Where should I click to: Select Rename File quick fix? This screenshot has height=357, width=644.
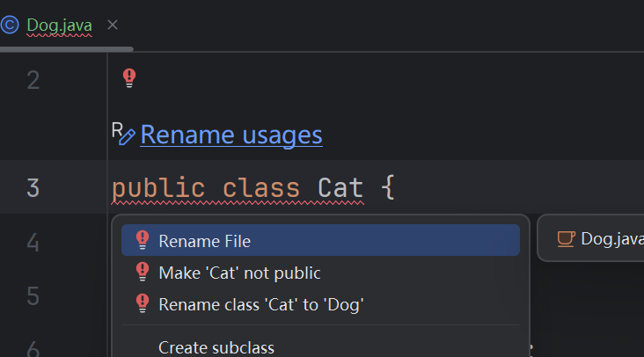pos(320,240)
